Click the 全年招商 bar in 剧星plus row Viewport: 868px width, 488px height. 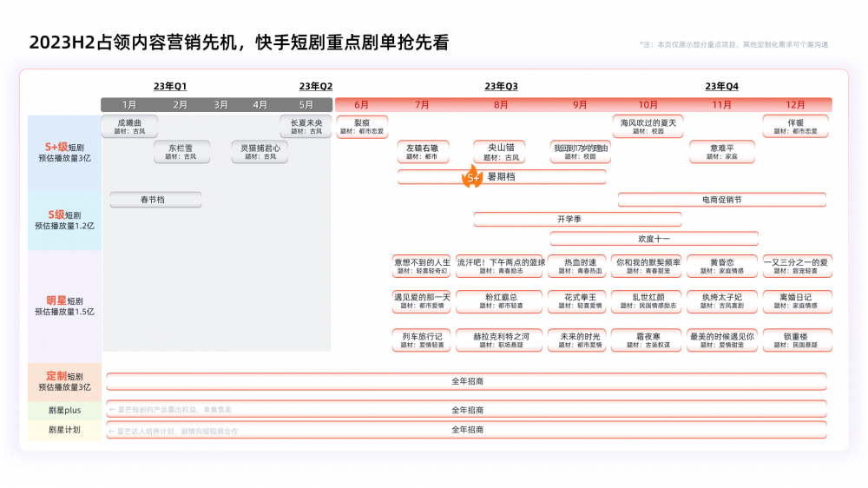(x=466, y=410)
